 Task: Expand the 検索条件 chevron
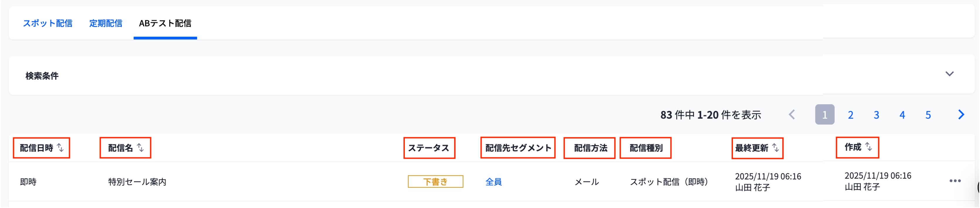(949, 74)
